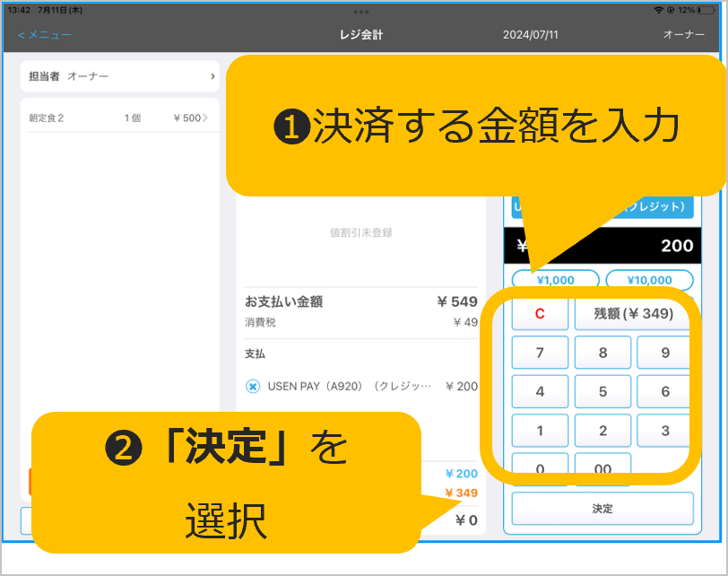Remove the USEN PAY payment entry
Screen dimensions: 728x576
(x=253, y=386)
